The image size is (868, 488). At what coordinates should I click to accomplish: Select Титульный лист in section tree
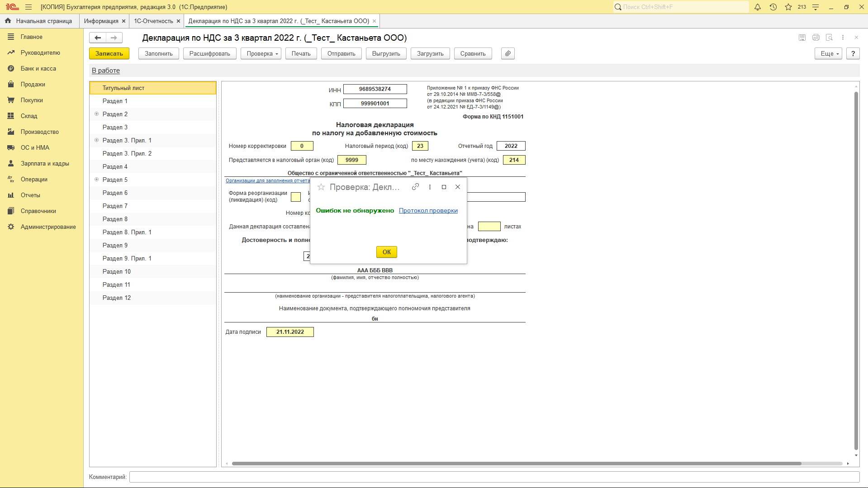pos(153,88)
